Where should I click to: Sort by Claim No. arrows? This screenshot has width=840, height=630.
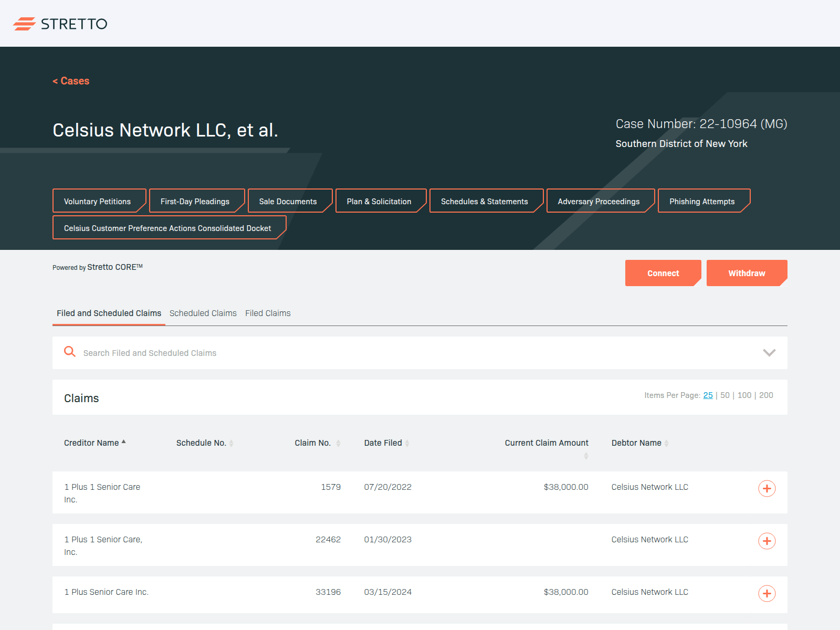[338, 443]
